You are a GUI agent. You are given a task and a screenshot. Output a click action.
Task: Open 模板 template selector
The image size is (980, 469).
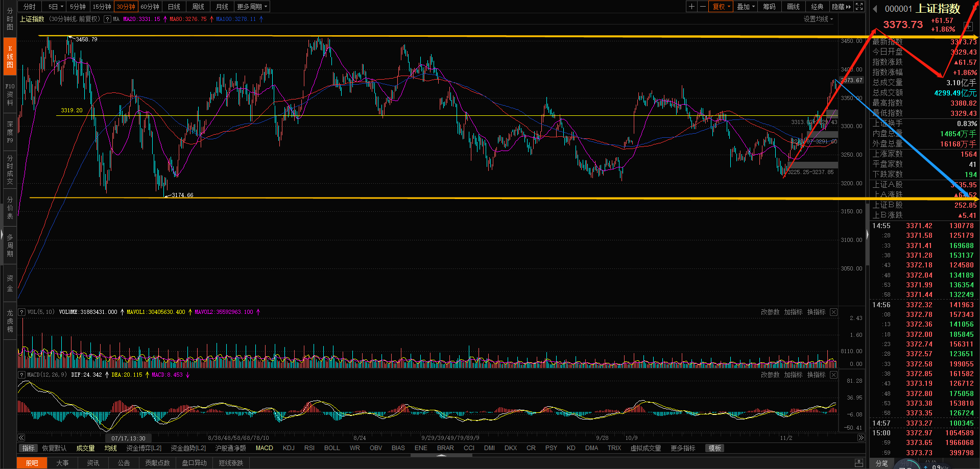pos(715,448)
